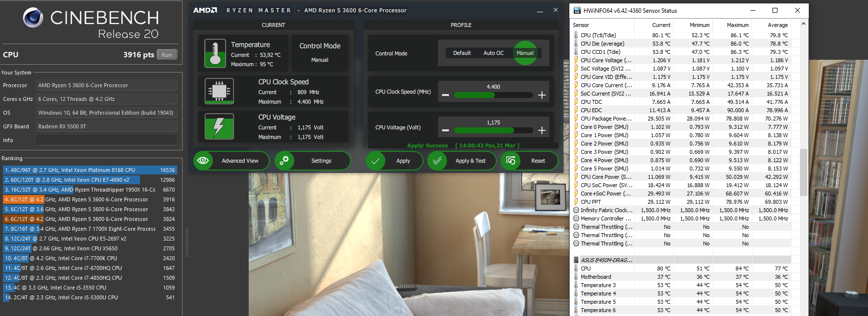Select the Memory Controller clock row
Screen dimensions: 868x316
(681, 219)
